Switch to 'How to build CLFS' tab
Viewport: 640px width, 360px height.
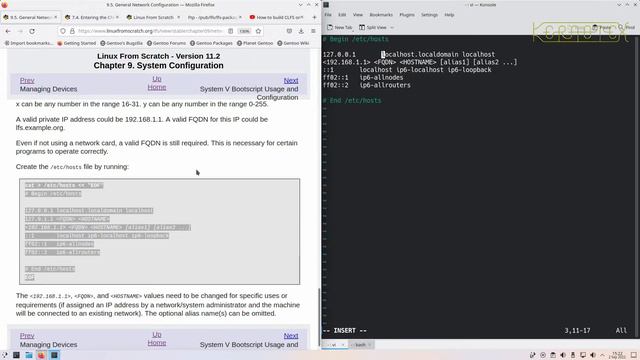(276, 17)
